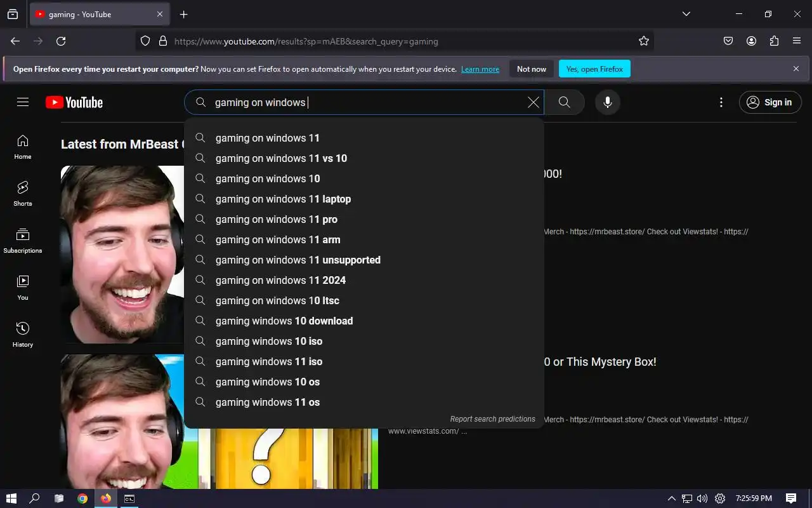Open Subscriptions in the sidebar
Screen dimensions: 812x508
23,241
